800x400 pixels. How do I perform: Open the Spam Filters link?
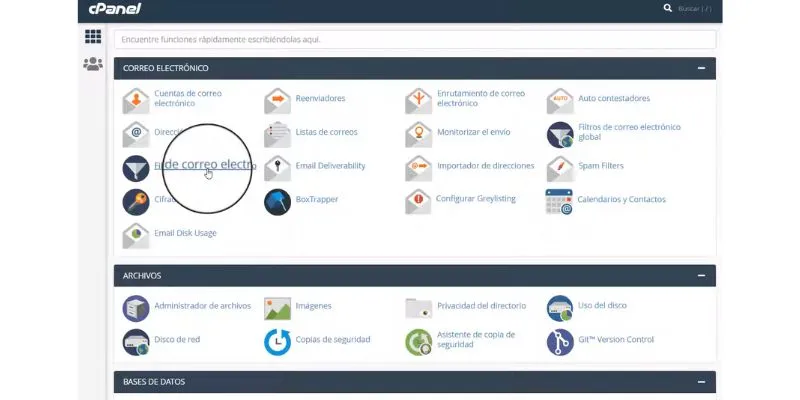[601, 166]
